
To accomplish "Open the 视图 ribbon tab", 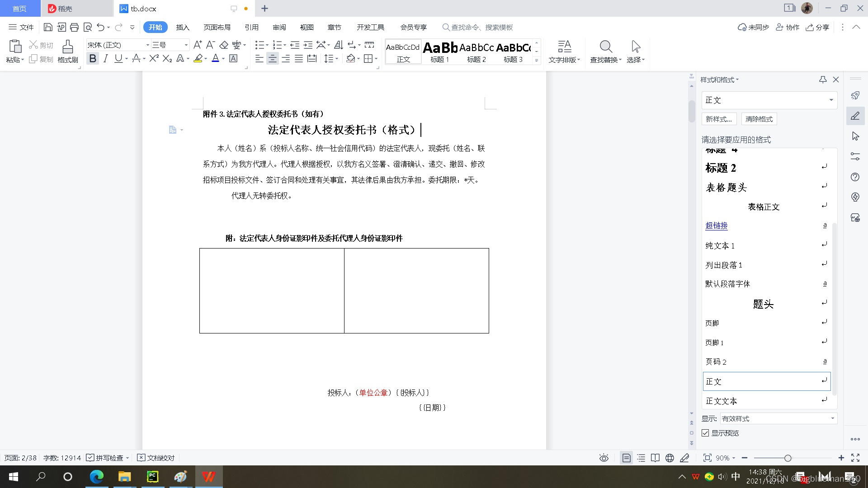I will (x=307, y=27).
